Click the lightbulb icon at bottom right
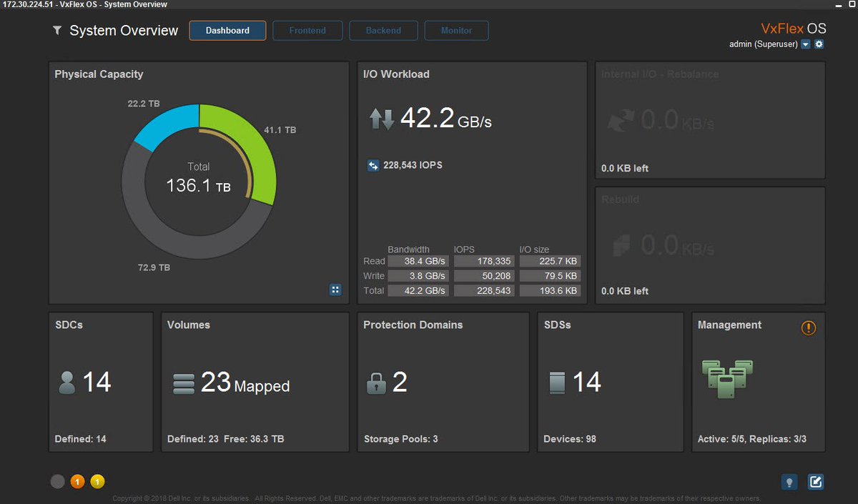Screen dimensions: 858x504 coord(789,482)
